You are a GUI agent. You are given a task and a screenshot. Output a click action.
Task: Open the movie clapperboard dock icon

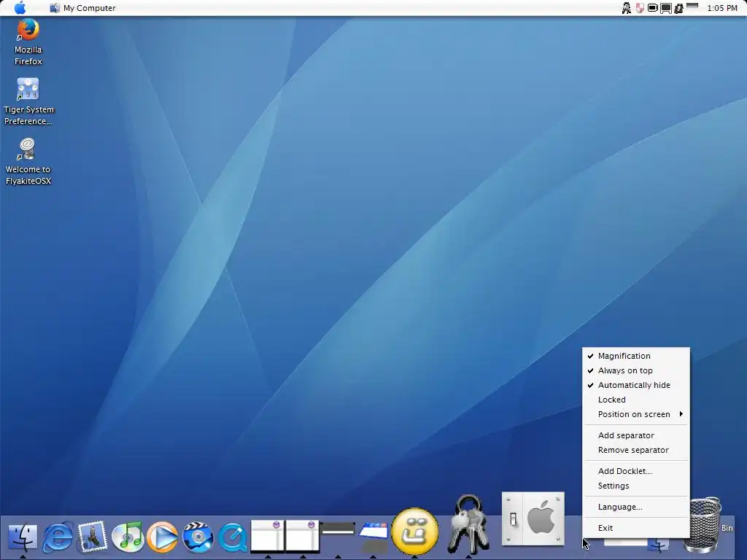click(198, 537)
